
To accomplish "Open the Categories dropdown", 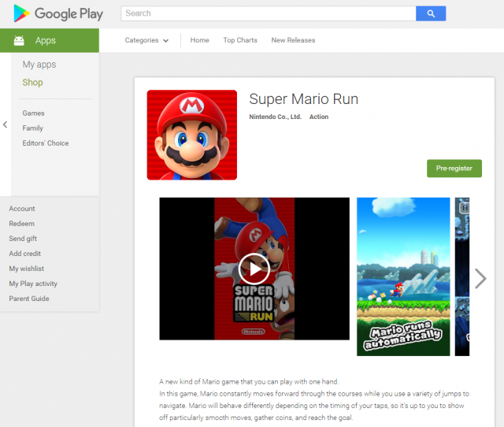I will tap(146, 40).
